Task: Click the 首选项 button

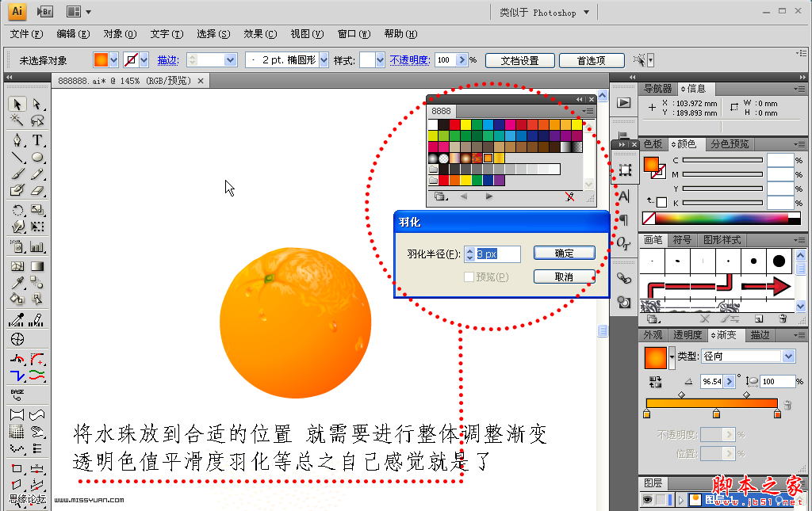Action: tap(592, 60)
